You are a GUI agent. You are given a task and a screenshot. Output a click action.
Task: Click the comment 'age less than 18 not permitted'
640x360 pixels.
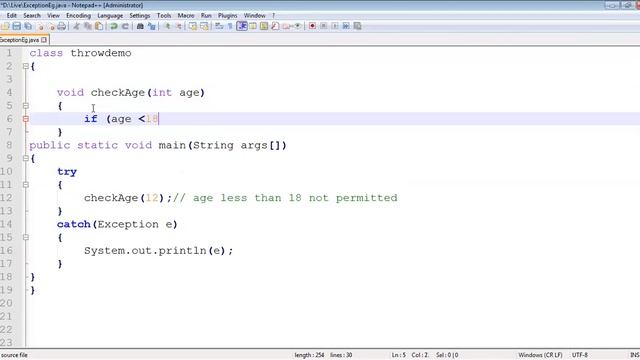coord(295,198)
